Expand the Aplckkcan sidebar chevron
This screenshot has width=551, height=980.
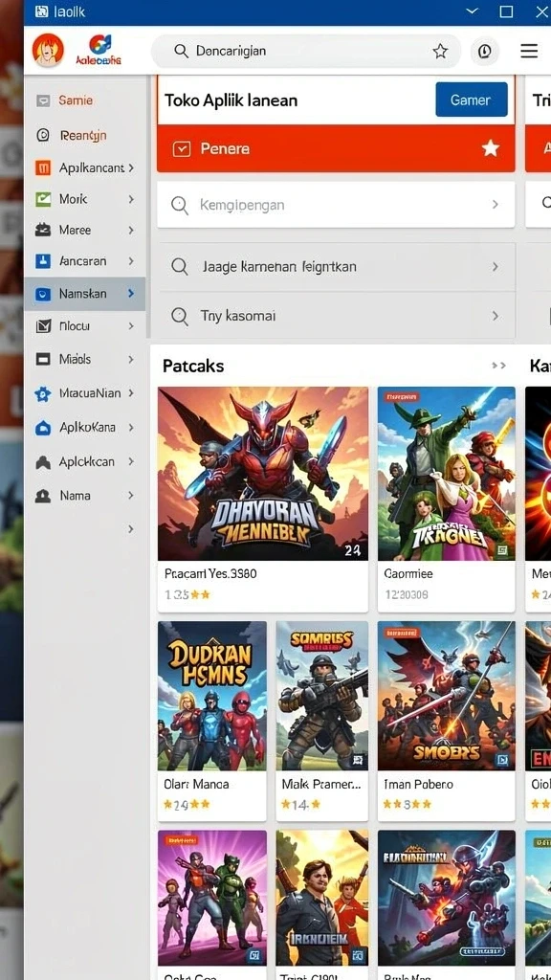[x=131, y=462]
